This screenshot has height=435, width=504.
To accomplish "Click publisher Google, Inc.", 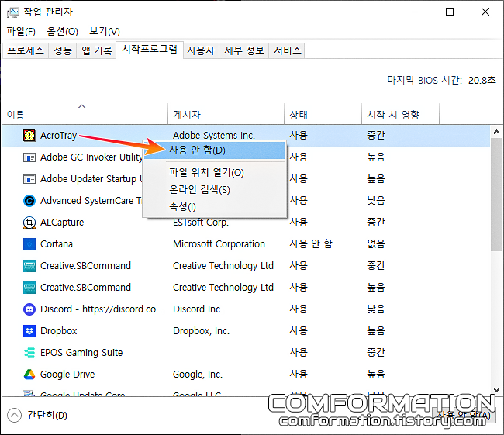I will pos(198,375).
